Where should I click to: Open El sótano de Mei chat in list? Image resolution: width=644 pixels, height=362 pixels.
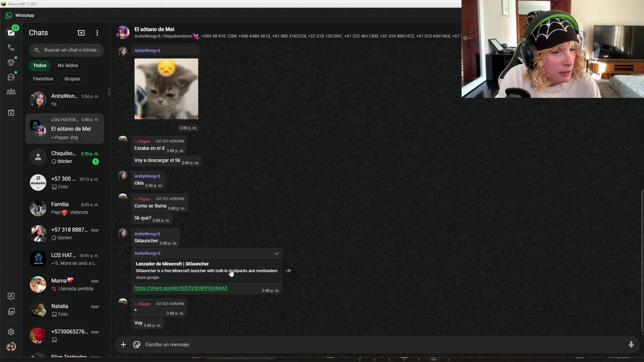point(65,129)
